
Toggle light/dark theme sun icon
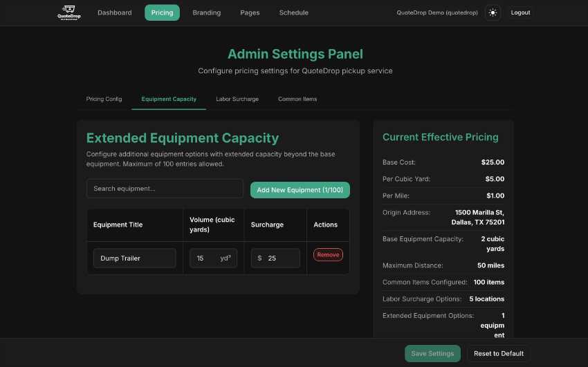(x=493, y=12)
